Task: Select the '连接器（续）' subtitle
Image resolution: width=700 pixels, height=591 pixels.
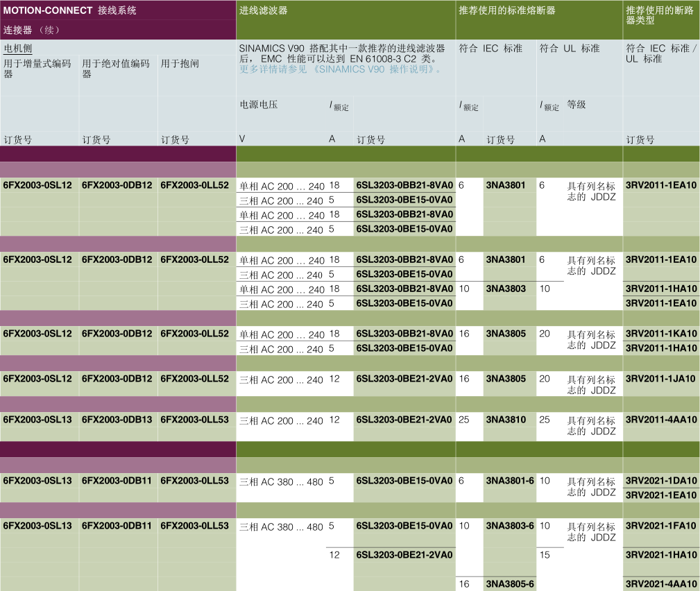Action: [31, 30]
